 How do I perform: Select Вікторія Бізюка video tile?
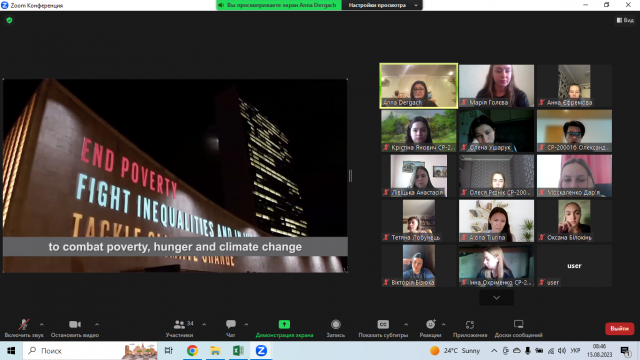pyautogui.click(x=419, y=265)
